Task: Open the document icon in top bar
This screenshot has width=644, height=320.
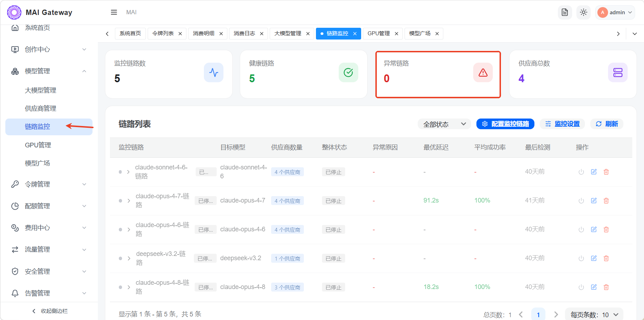Action: click(x=565, y=12)
